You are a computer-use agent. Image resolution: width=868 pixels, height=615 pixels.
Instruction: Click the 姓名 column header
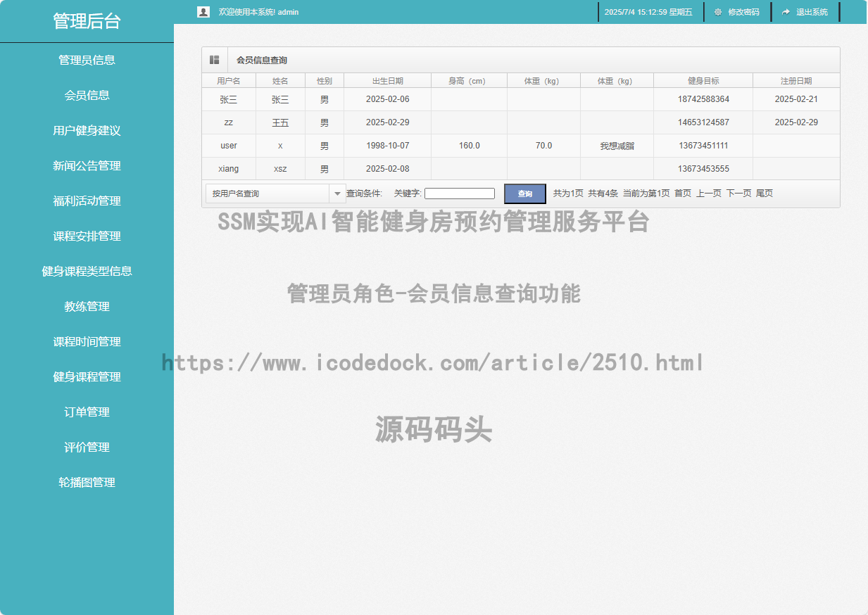[x=280, y=81]
